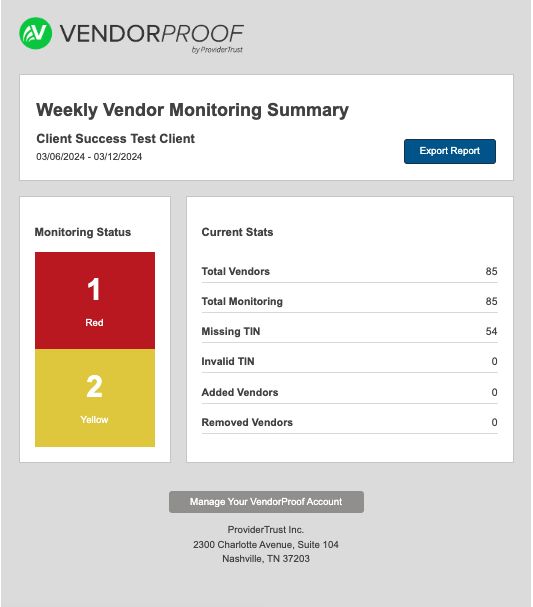Image resolution: width=533 pixels, height=607 pixels.
Task: Click the VENDORPROOF wordmark text
Action: coord(152,33)
